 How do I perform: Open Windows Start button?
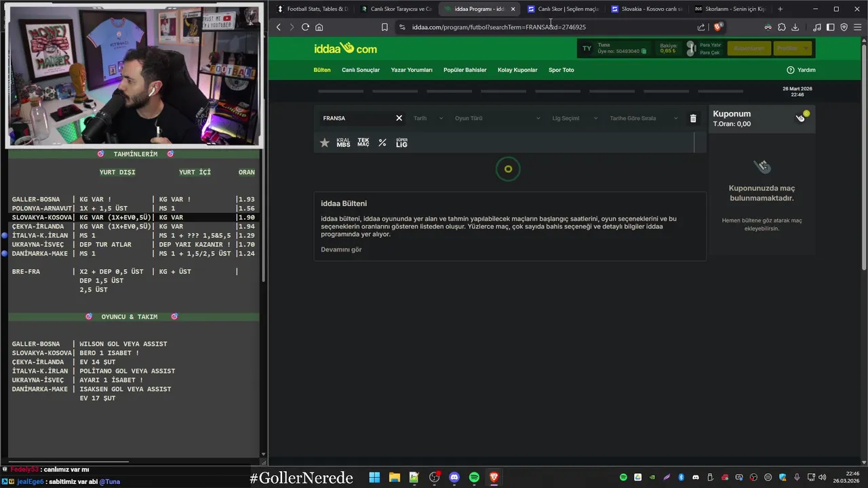pos(374,477)
